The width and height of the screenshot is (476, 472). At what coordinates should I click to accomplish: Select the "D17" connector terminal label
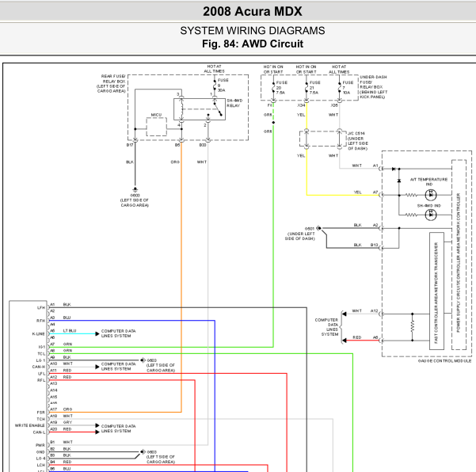pyautogui.click(x=130, y=145)
